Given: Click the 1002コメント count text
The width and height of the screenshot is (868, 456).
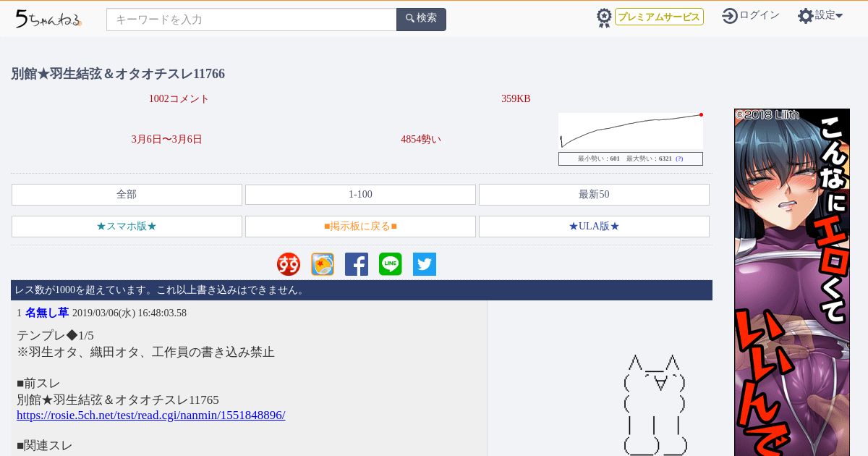Looking at the screenshot, I should point(179,99).
